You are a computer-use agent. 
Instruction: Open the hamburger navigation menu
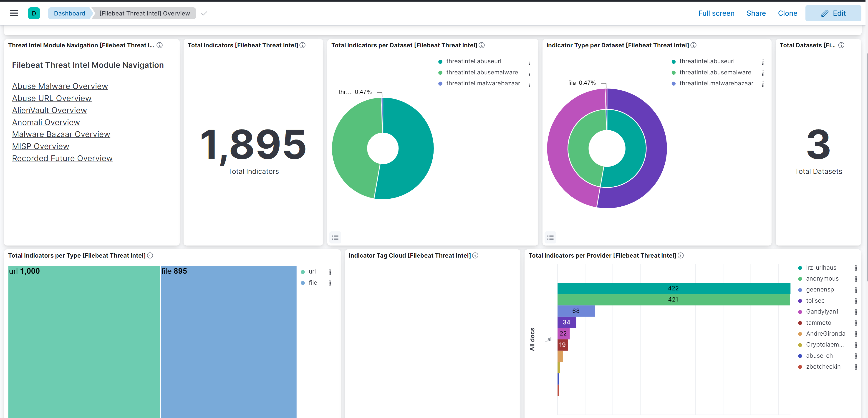pos(14,13)
